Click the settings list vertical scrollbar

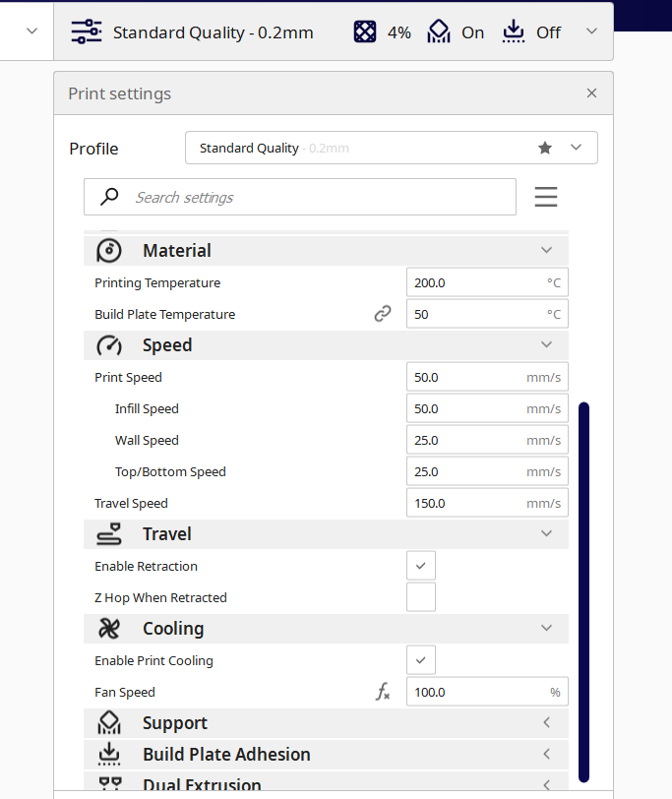click(x=583, y=592)
